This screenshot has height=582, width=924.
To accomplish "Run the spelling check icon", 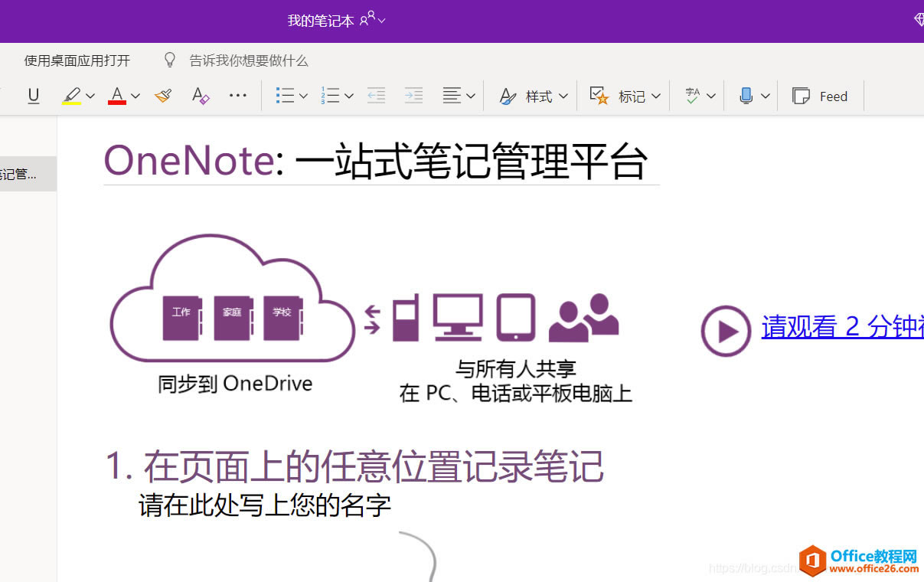I will (693, 96).
